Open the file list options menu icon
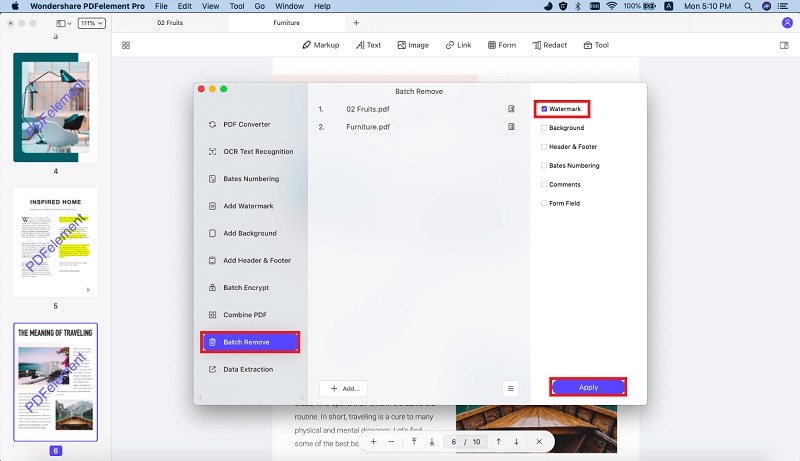 coord(511,389)
